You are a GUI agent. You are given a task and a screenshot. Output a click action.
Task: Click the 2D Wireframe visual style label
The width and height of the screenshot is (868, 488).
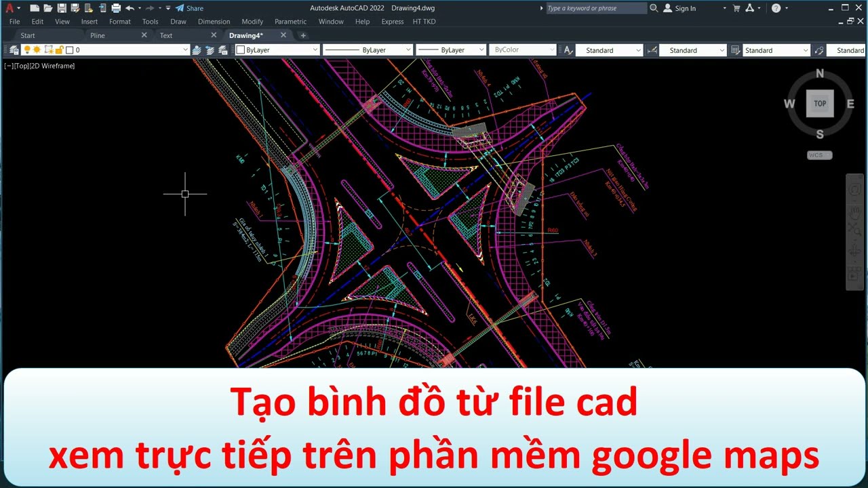pos(52,66)
